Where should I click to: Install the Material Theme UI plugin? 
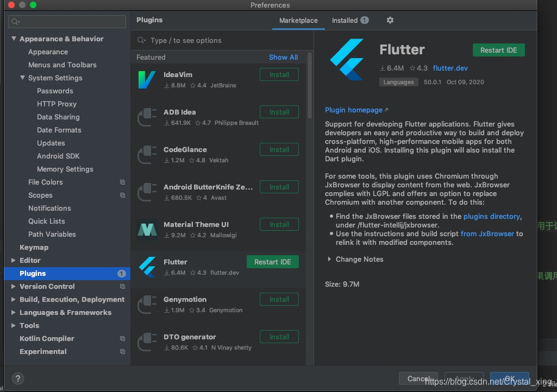pyautogui.click(x=279, y=224)
